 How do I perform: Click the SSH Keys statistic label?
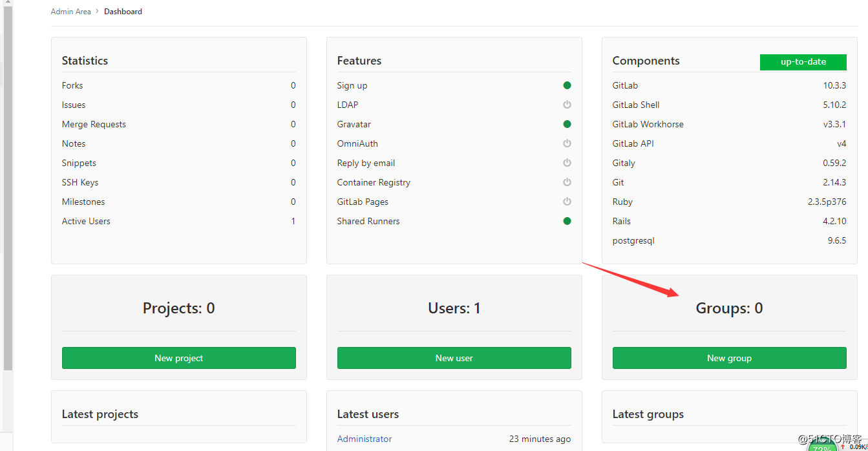coord(80,182)
